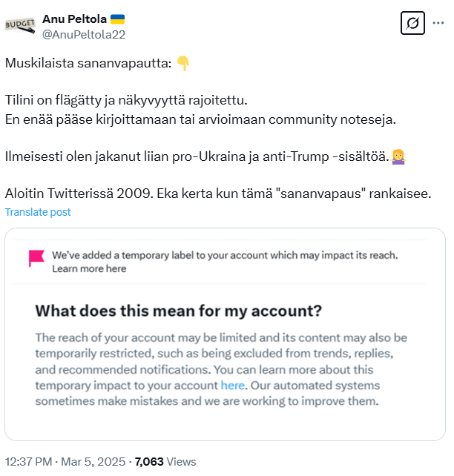This screenshot has height=476, width=454.
Task: Open the embedded account label screenshot
Action: coord(225,334)
